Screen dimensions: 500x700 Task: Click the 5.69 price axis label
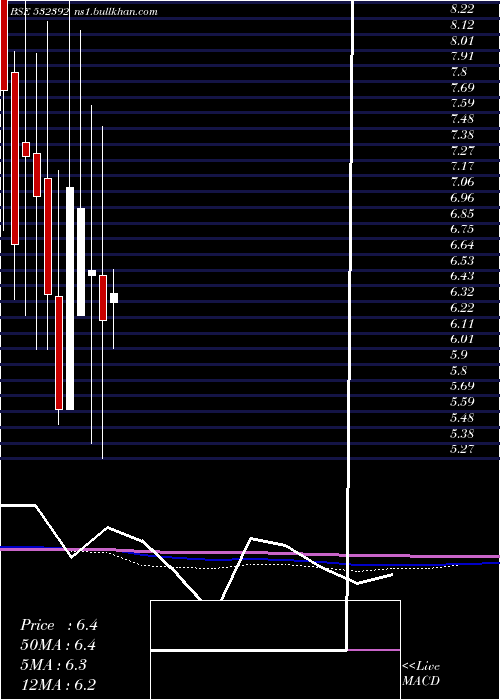[462, 386]
